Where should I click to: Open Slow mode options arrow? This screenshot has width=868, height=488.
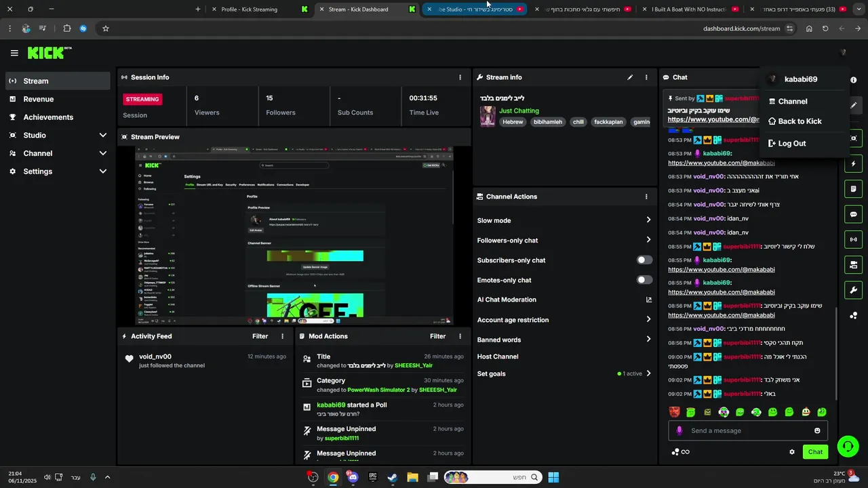[x=648, y=220]
